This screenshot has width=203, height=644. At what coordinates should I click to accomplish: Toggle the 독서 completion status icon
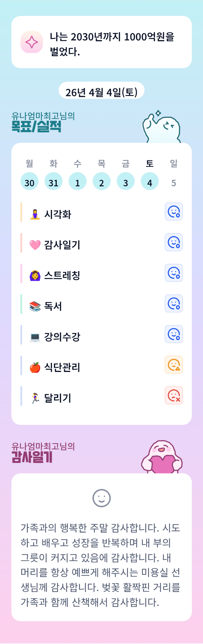point(174,304)
